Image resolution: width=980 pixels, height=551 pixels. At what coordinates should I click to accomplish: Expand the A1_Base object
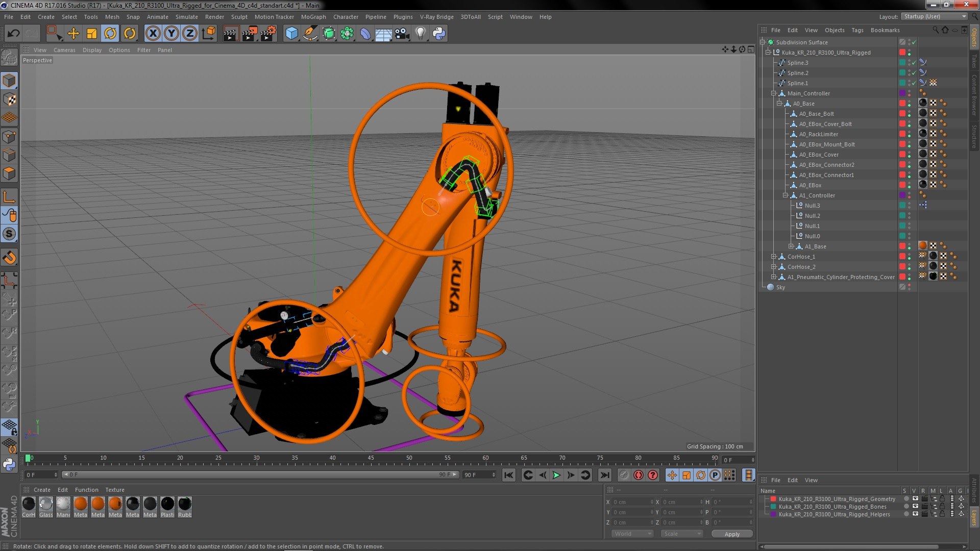click(791, 246)
